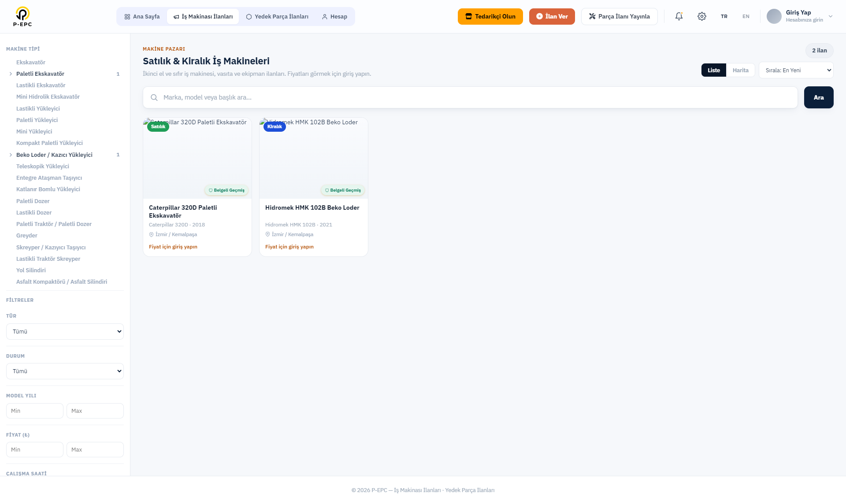Open the Sırala: En Yeni sort dropdown

(796, 70)
